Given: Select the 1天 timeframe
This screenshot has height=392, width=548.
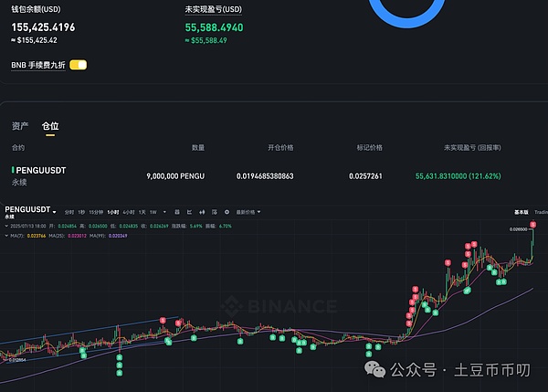Looking at the screenshot, I should [x=142, y=212].
